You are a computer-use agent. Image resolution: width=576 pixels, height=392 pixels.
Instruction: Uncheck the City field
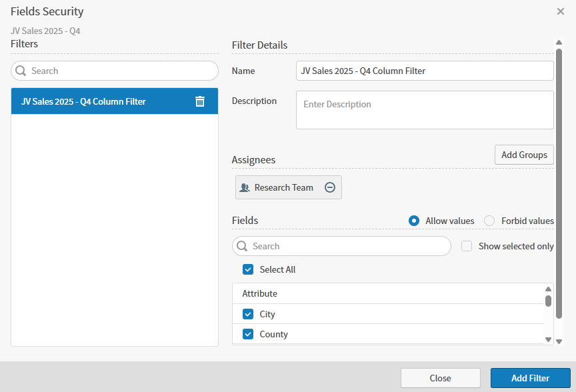tap(248, 314)
